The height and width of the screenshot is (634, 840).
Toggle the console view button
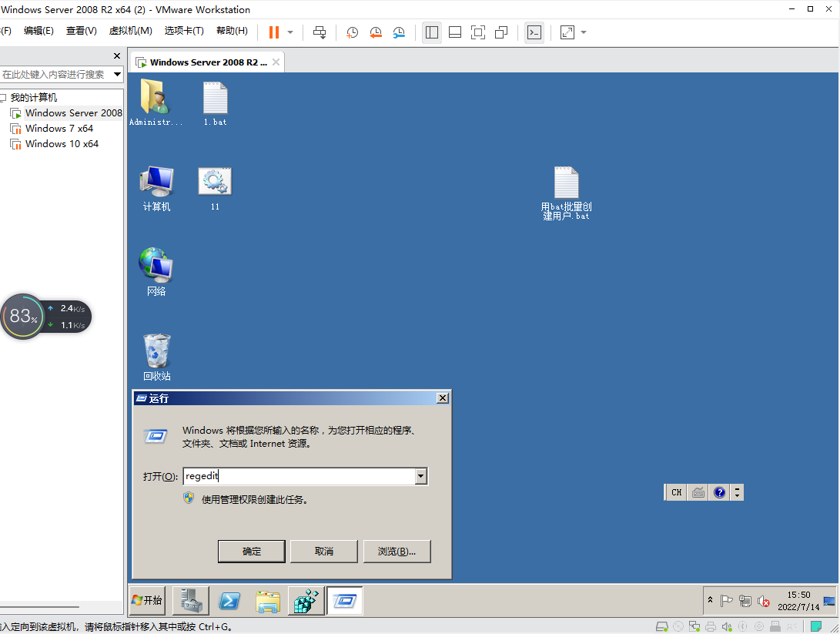(x=534, y=32)
